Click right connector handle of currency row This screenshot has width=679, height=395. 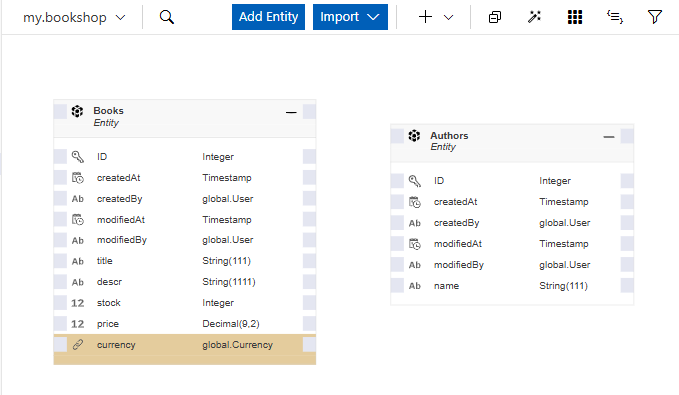click(309, 345)
